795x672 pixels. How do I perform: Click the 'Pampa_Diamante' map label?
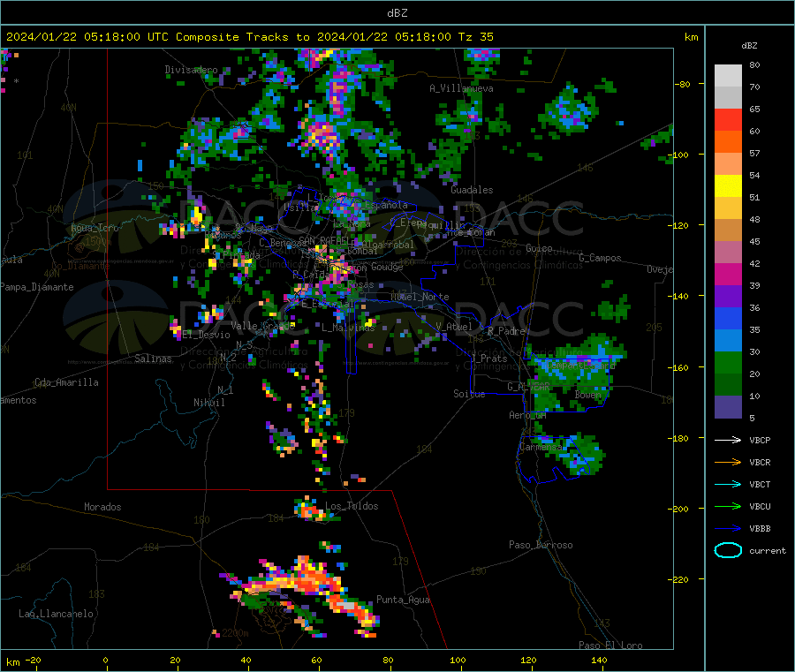(x=36, y=287)
